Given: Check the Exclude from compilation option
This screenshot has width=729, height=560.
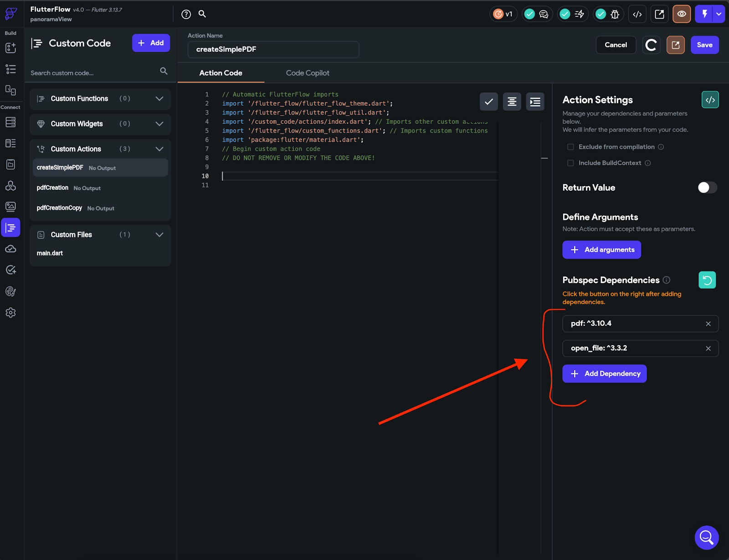Looking at the screenshot, I should pos(570,147).
